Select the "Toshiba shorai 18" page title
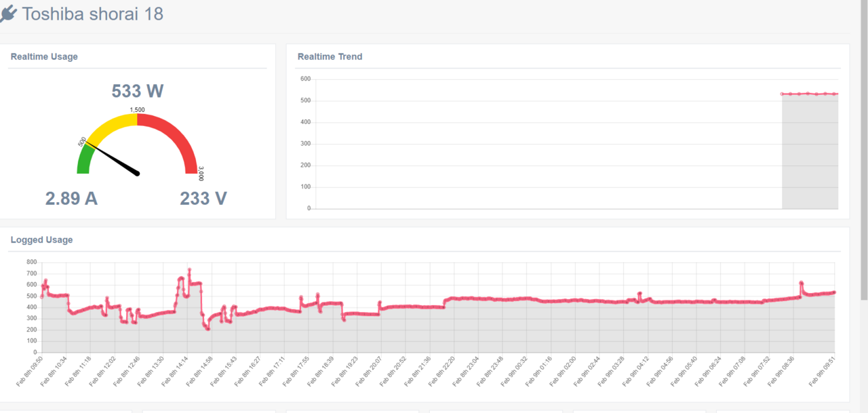The image size is (868, 413). click(x=93, y=14)
